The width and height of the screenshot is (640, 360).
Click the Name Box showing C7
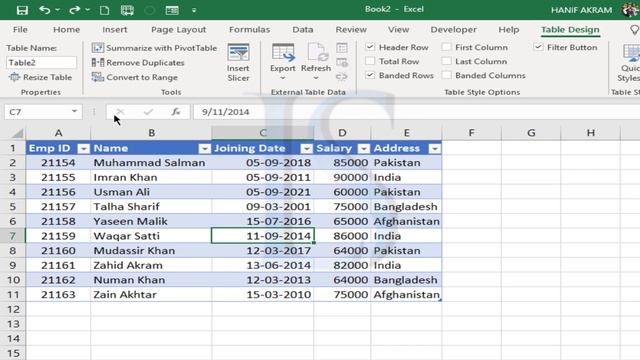pyautogui.click(x=37, y=112)
